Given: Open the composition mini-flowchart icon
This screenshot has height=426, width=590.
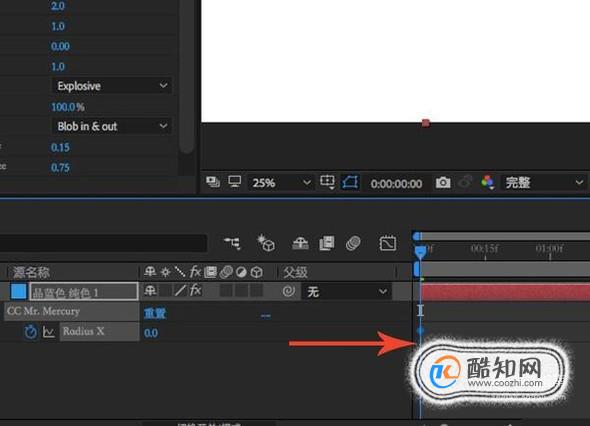Looking at the screenshot, I should pos(232,243).
